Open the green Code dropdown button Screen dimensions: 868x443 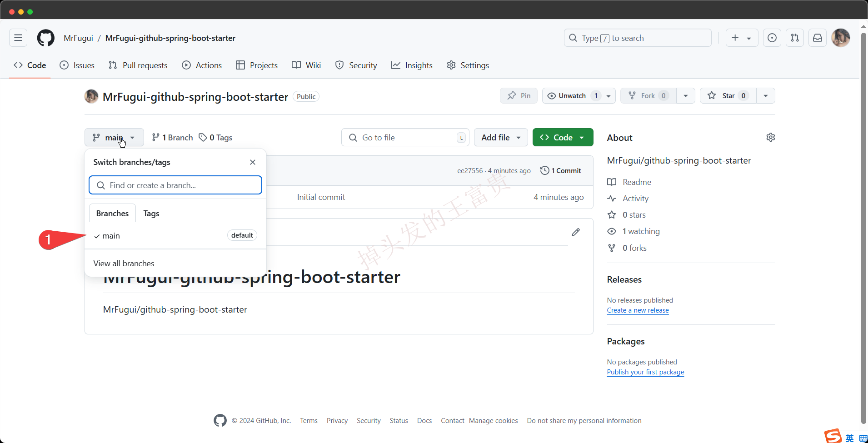563,137
